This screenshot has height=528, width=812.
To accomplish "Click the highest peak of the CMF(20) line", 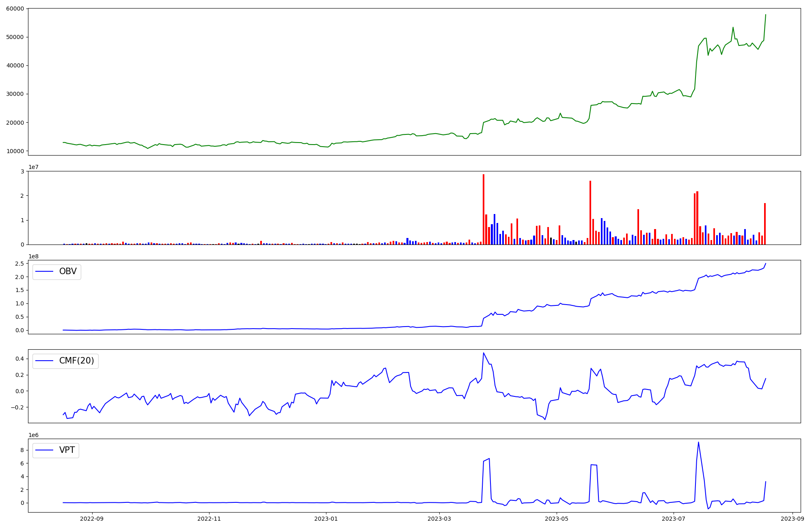I will [483, 353].
